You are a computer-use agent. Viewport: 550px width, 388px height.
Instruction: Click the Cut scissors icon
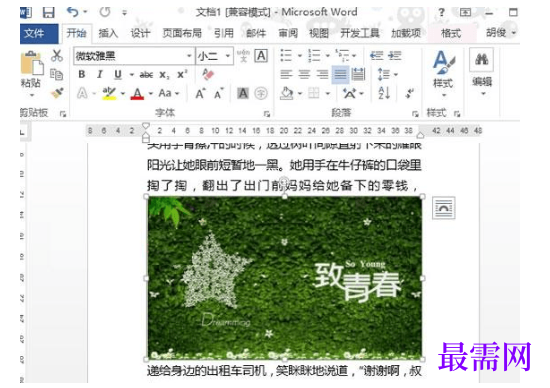(x=56, y=56)
